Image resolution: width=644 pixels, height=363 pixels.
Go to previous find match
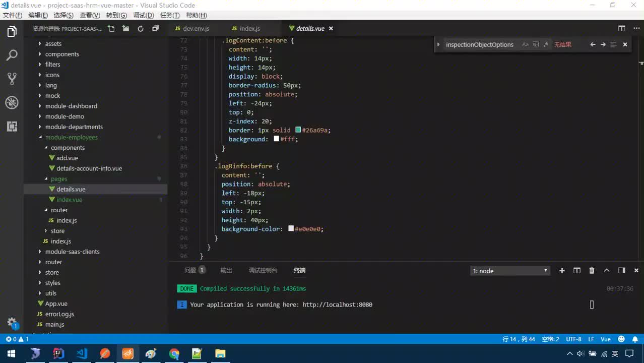click(x=593, y=44)
